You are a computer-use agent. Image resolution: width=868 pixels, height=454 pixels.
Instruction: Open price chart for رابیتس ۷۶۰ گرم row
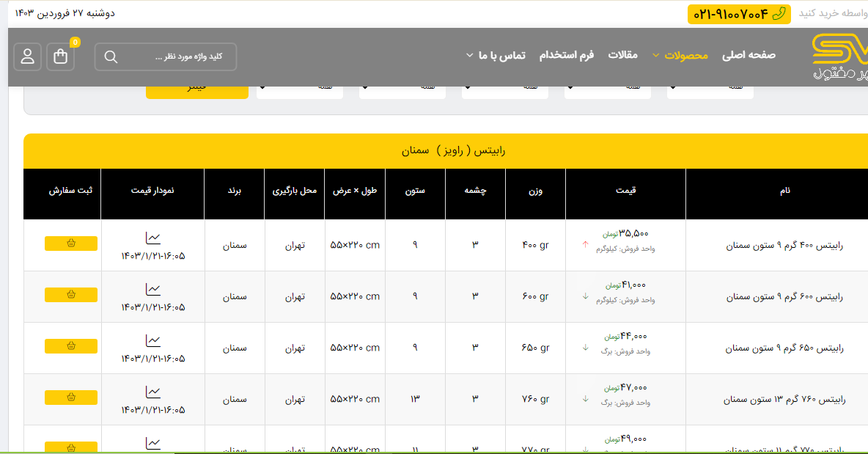pos(152,392)
